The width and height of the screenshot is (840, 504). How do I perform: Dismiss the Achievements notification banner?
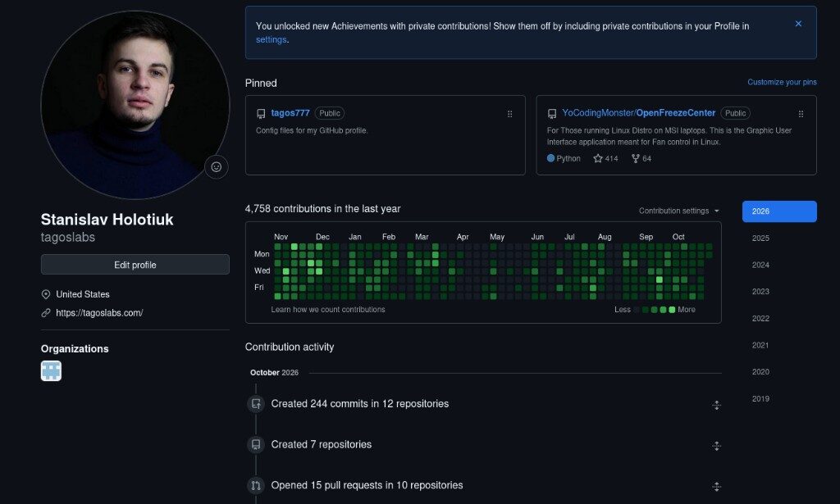(x=798, y=24)
